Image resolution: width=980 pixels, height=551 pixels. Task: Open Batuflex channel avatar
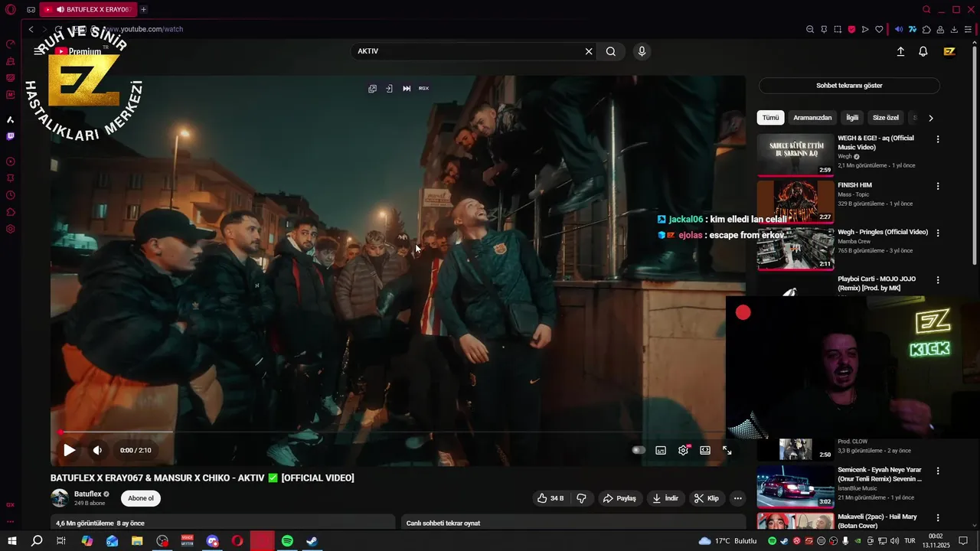pyautogui.click(x=60, y=498)
